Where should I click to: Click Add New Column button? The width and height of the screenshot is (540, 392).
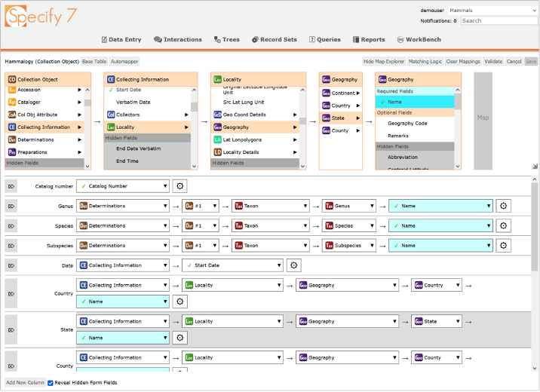[26, 383]
